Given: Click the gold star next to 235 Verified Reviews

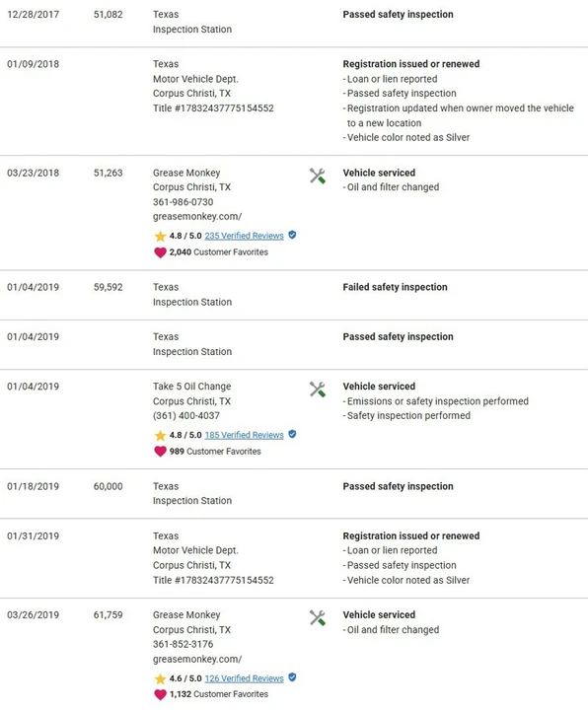Looking at the screenshot, I should tap(160, 236).
